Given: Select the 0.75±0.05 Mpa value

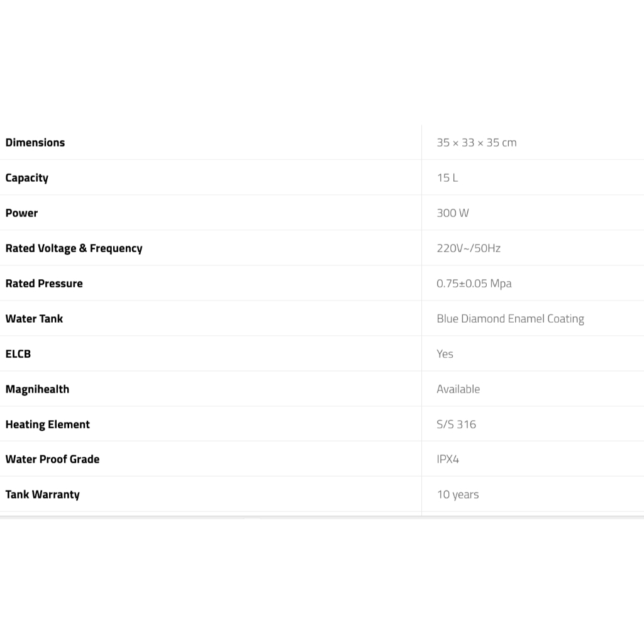Looking at the screenshot, I should (x=474, y=284).
